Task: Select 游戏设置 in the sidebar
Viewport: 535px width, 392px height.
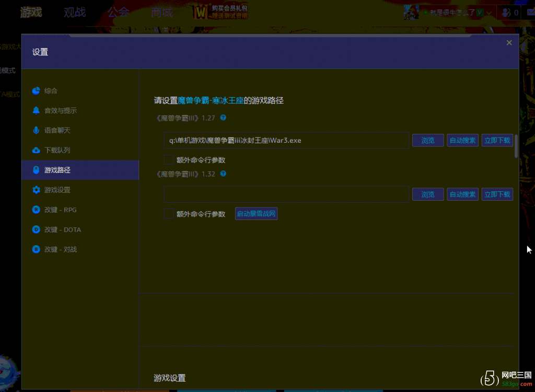Action: pos(80,190)
